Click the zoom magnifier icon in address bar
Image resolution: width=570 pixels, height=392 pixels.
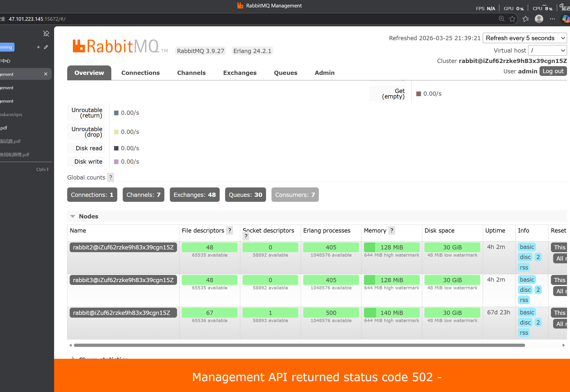tap(501, 19)
